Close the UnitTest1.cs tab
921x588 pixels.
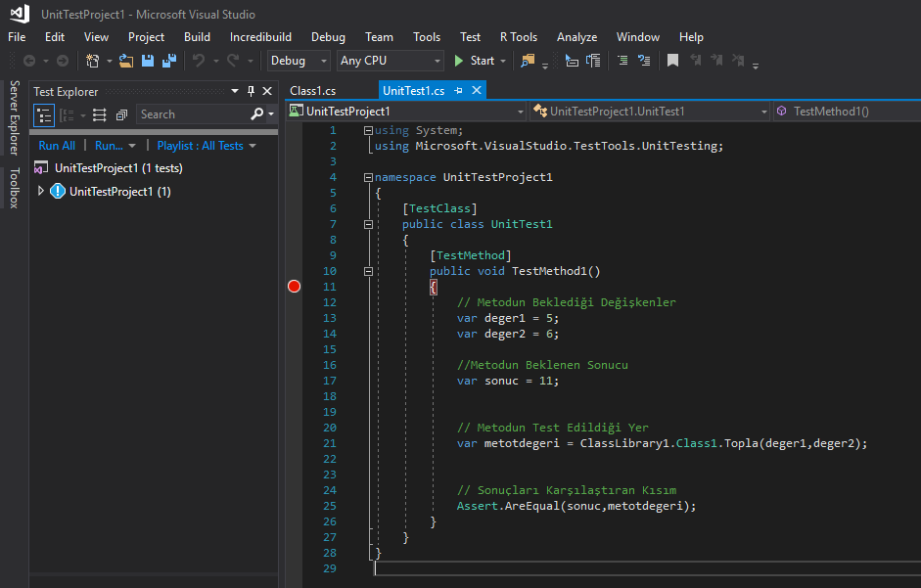pos(477,90)
